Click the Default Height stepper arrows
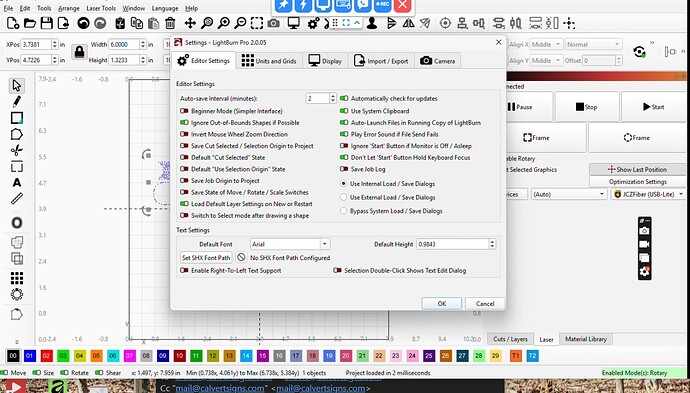 pos(492,244)
